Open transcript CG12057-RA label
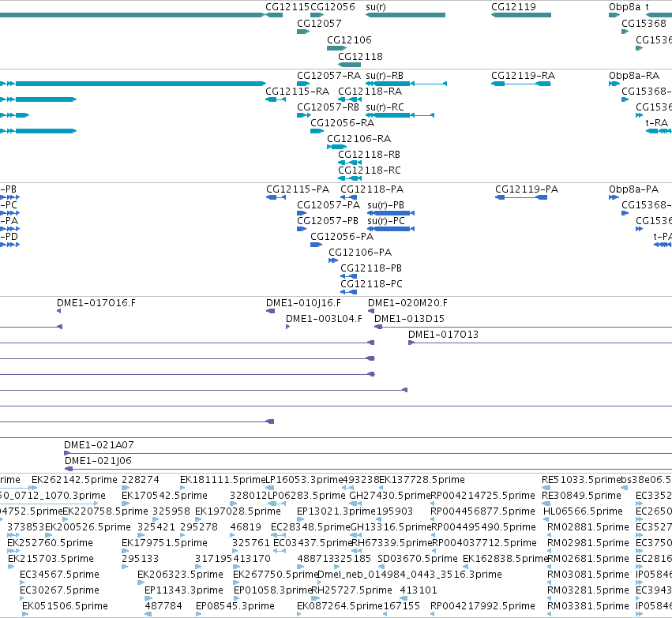Viewport: 672px width, 618px height. [328, 76]
